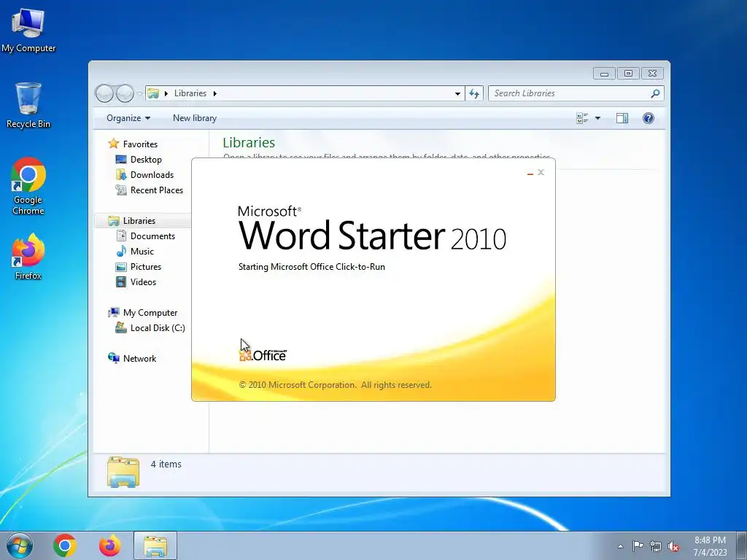Viewport: 747px width, 560px height.
Task: Minimize the Libraries Explorer window
Action: pyautogui.click(x=604, y=74)
